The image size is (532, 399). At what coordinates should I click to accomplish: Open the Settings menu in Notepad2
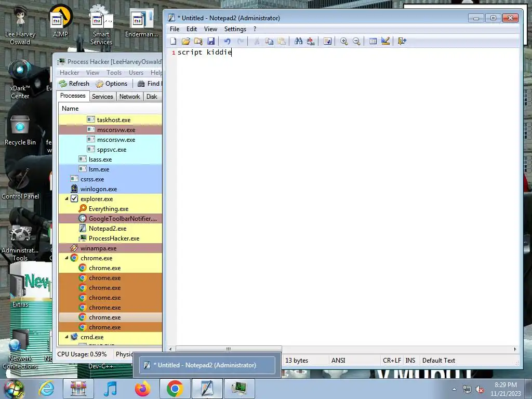coord(235,29)
